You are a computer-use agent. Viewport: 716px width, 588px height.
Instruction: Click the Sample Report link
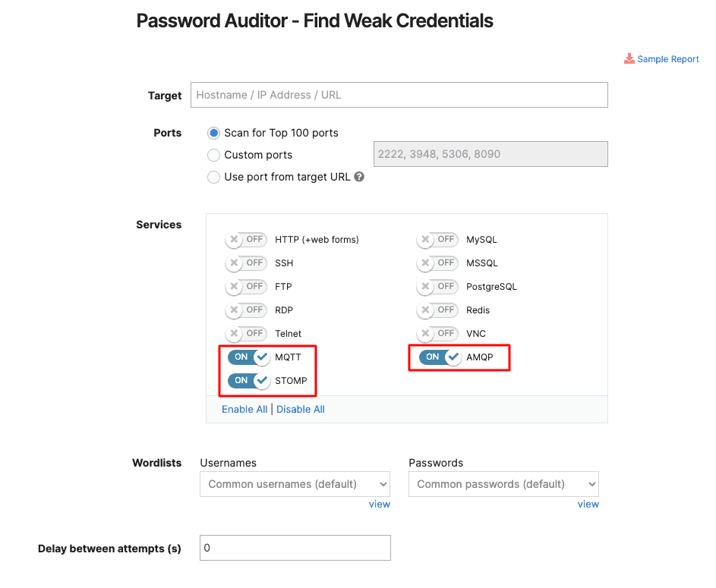668,58
